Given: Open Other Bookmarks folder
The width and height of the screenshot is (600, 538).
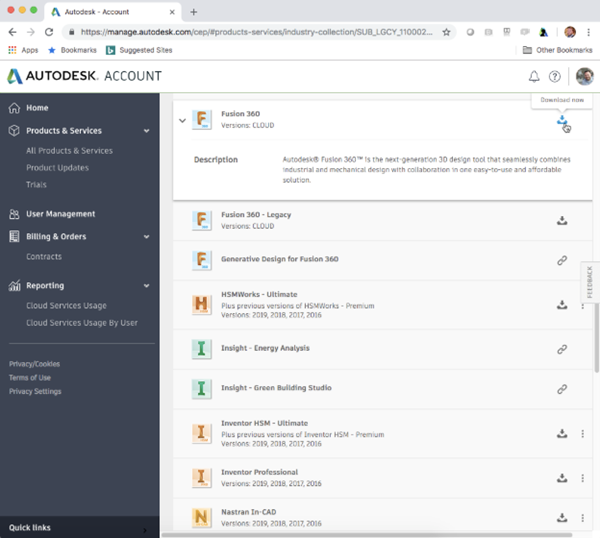Looking at the screenshot, I should (x=558, y=50).
